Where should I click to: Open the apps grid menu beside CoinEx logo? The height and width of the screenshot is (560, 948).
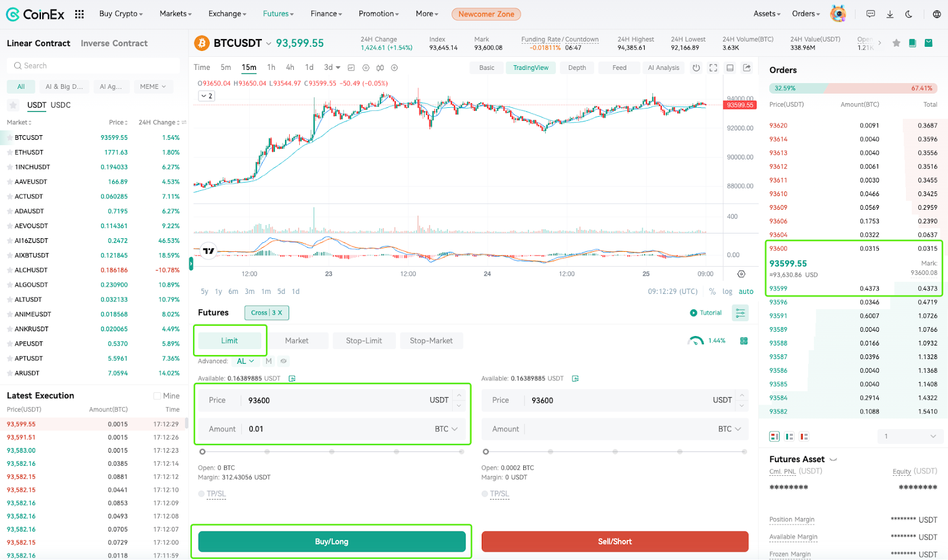click(79, 14)
